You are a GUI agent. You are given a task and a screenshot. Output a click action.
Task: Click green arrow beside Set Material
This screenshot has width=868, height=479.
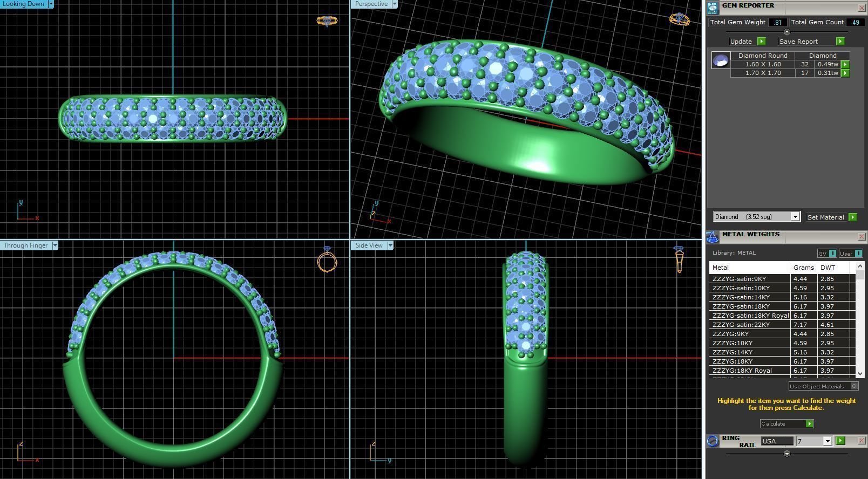852,217
